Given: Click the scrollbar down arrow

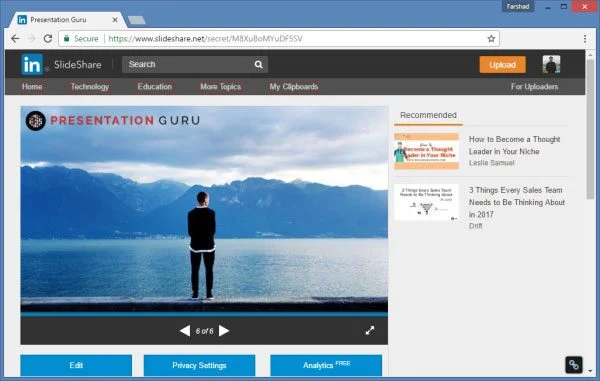Looking at the screenshot, I should click(590, 371).
